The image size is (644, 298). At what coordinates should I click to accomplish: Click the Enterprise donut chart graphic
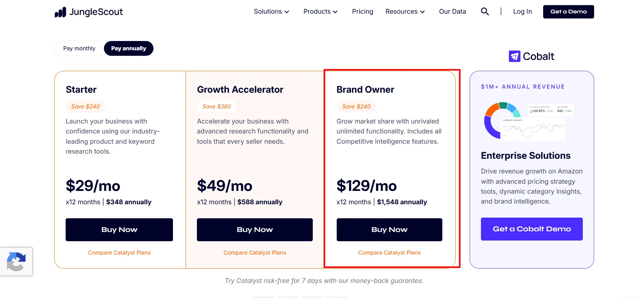tap(502, 120)
